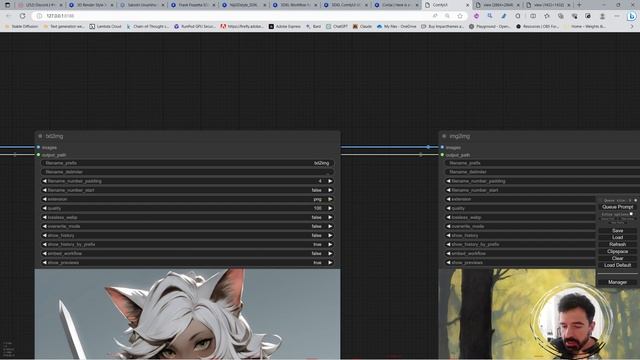
Task: Open the browser profile icon
Action: point(602,16)
